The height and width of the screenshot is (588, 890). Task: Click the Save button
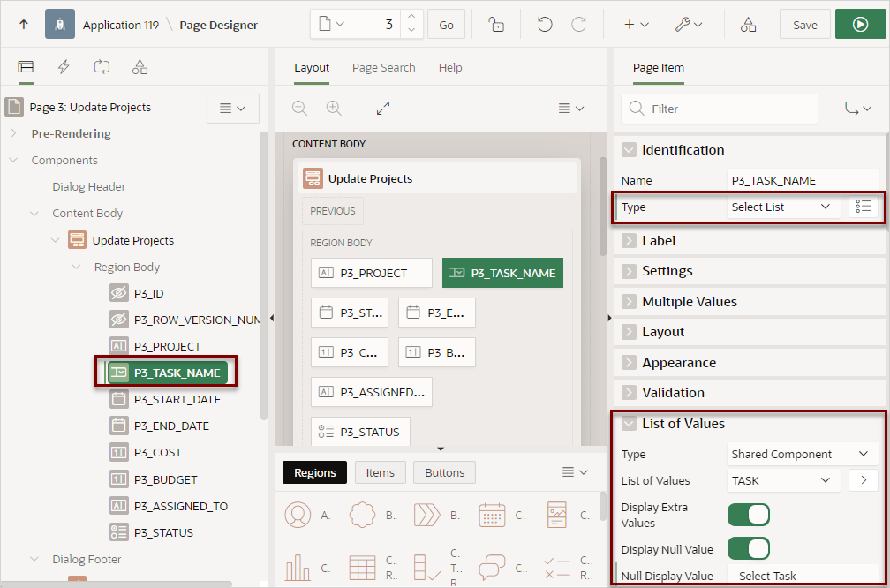804,24
